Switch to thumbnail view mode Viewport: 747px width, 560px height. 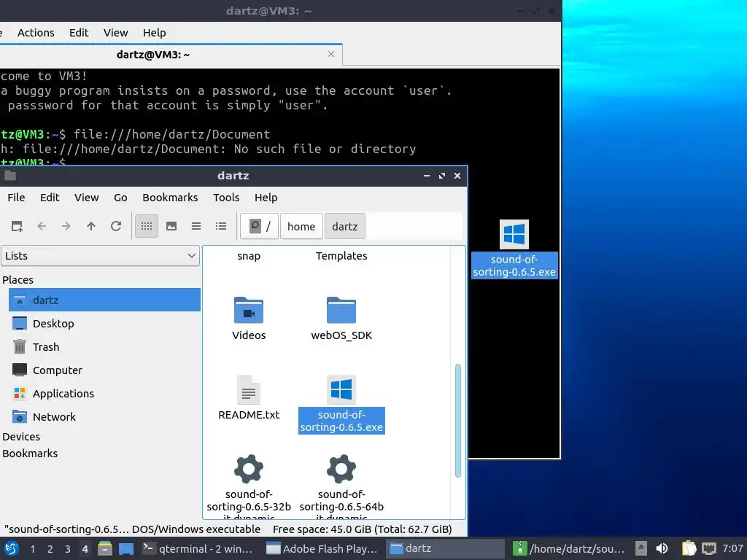pos(171,226)
